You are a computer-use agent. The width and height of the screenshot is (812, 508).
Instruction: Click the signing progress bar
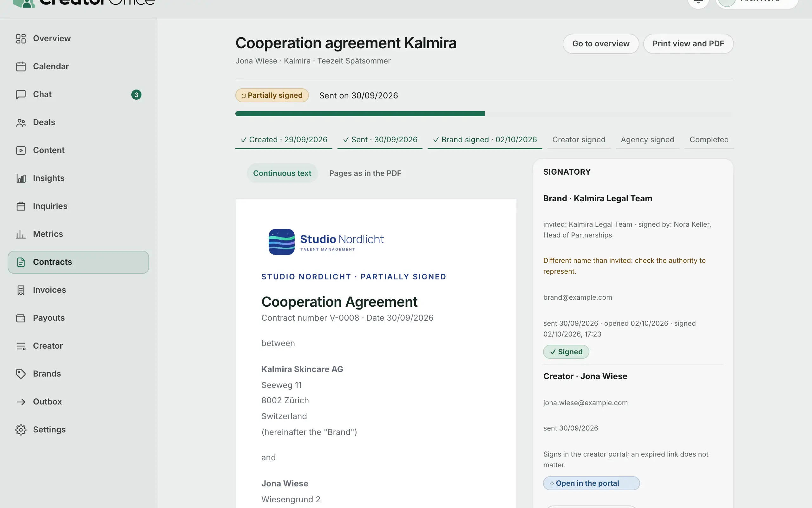485,114
